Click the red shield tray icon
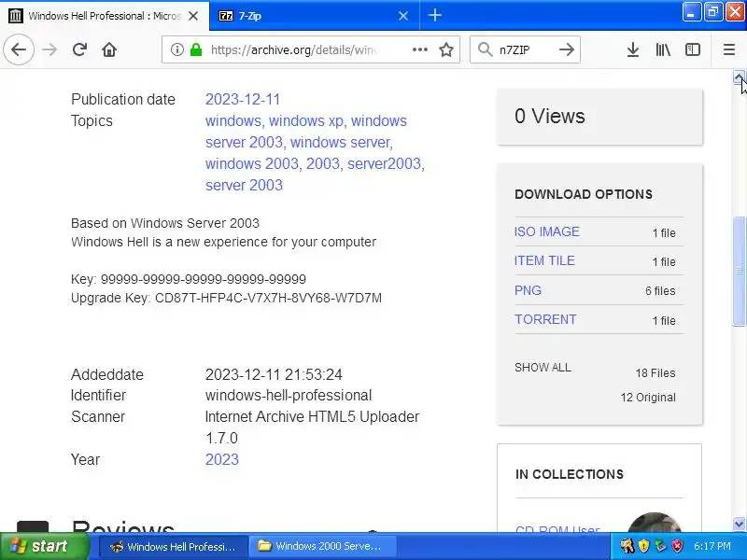The image size is (747, 560). 677,546
